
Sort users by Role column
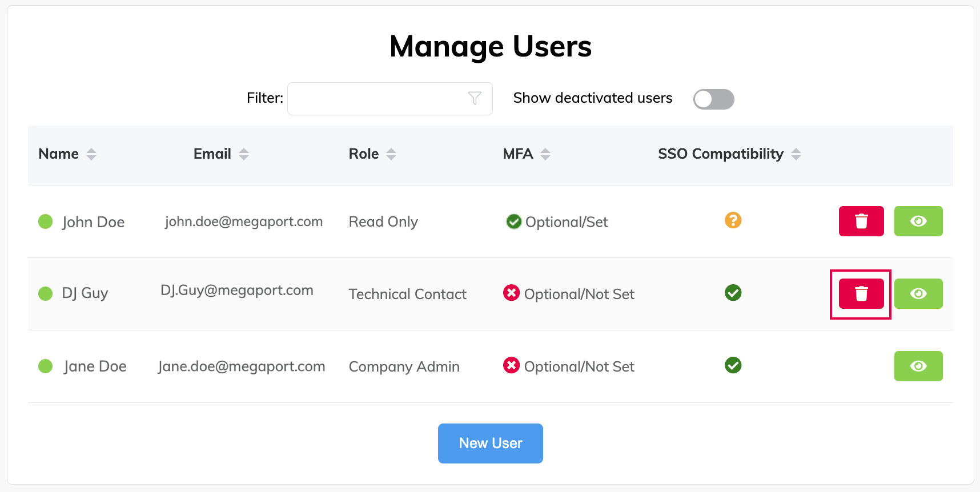coord(391,154)
